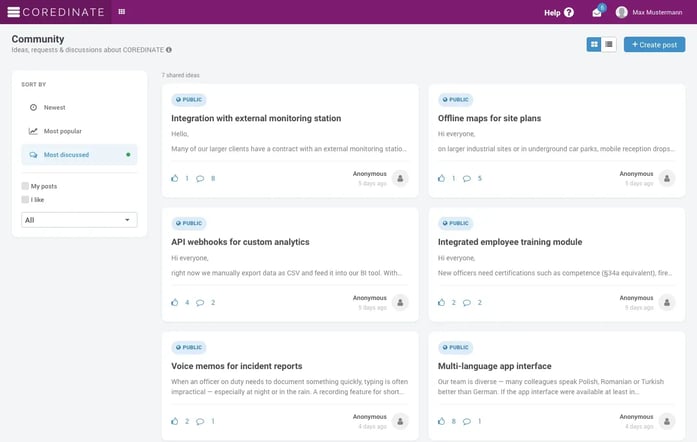Click the chat icon beside Most discussed
Image resolution: width=697 pixels, height=442 pixels.
click(33, 155)
